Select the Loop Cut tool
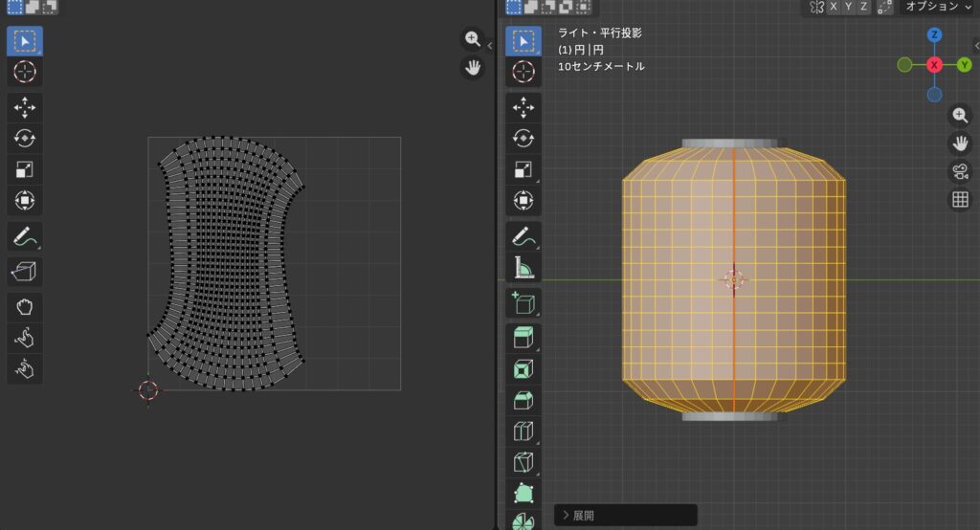The width and height of the screenshot is (980, 530). pyautogui.click(x=523, y=431)
